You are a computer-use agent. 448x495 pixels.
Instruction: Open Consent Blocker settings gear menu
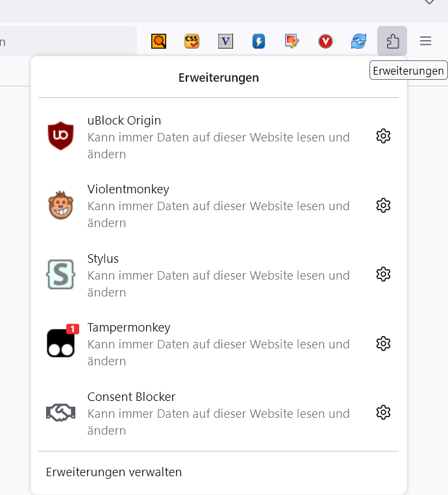383,413
